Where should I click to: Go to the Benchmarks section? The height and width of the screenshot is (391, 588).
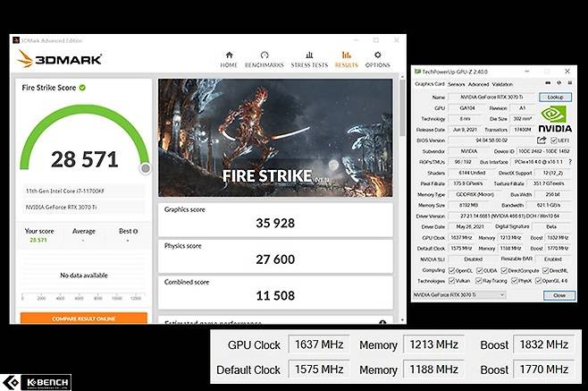click(265, 59)
